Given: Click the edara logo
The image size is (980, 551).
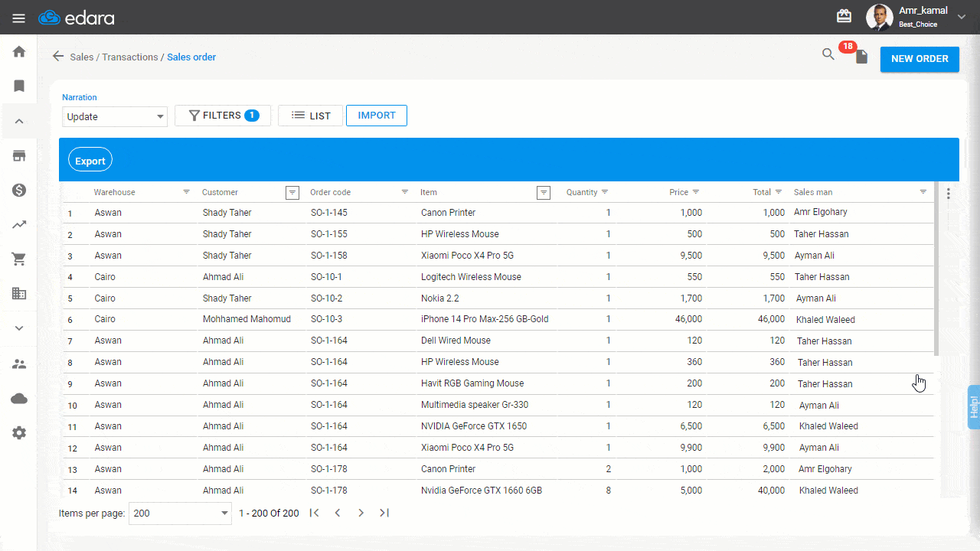Looking at the screenshot, I should (x=76, y=18).
